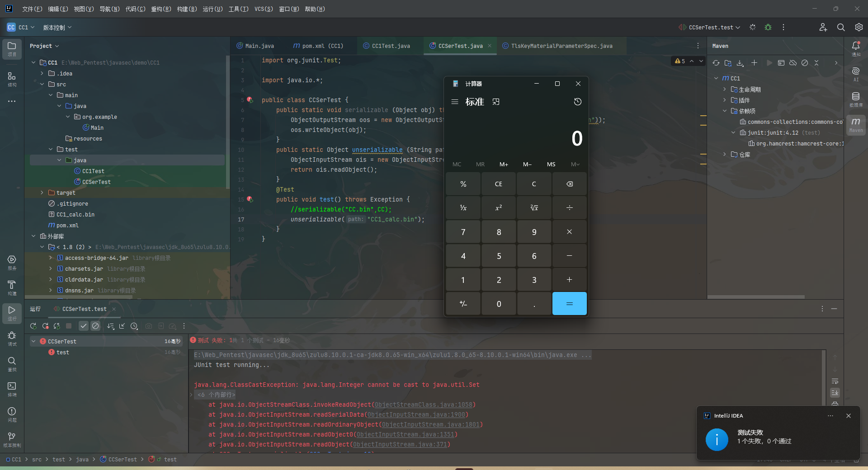Open IDE settings gear
Image resolution: width=868 pixels, height=470 pixels.
coord(859,27)
